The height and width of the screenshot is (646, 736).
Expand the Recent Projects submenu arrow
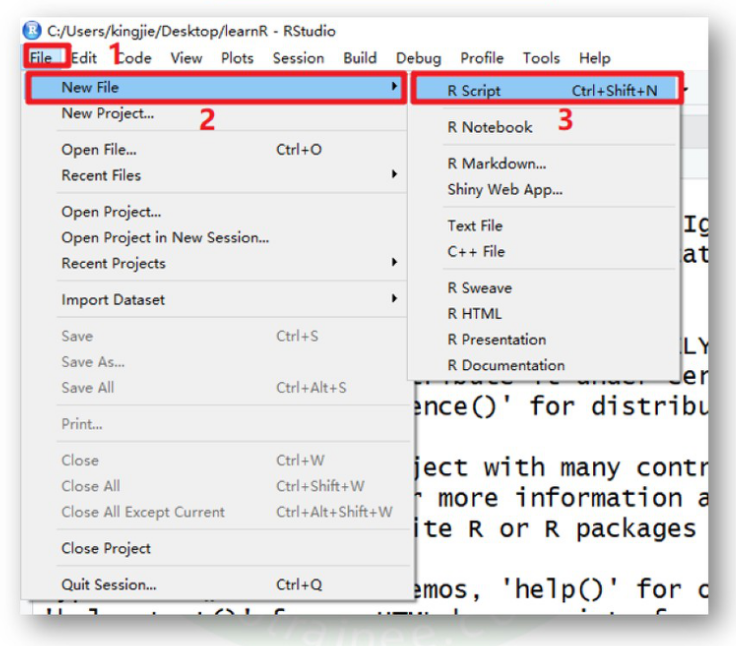click(x=394, y=262)
